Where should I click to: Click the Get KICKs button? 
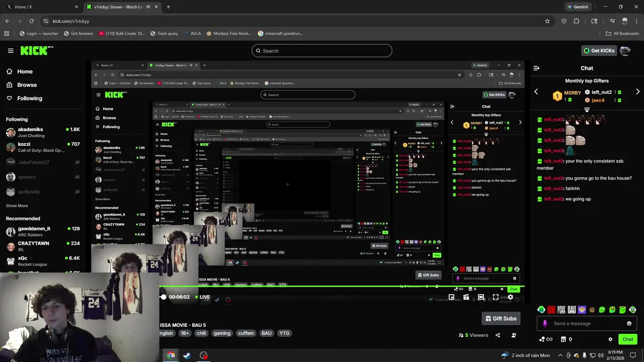pyautogui.click(x=599, y=51)
